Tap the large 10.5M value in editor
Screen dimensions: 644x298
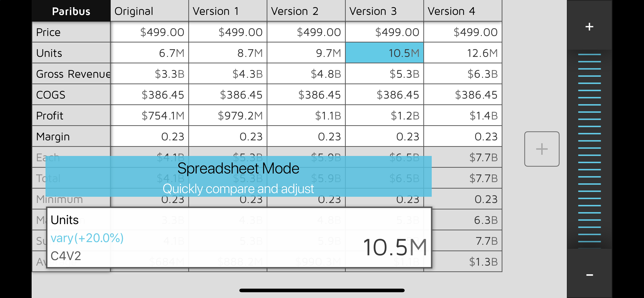[x=395, y=247]
